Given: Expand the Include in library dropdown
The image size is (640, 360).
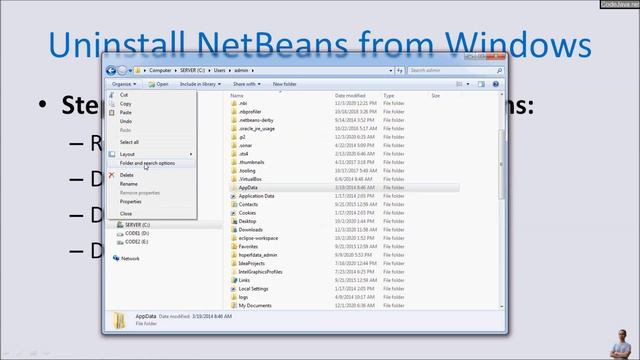Looking at the screenshot, I should pyautogui.click(x=200, y=84).
